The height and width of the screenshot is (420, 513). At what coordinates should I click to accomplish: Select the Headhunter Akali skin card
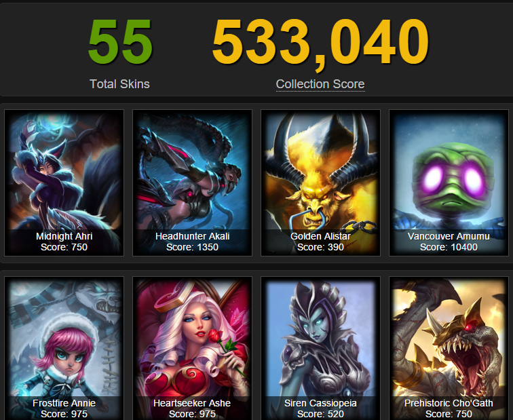pyautogui.click(x=193, y=183)
